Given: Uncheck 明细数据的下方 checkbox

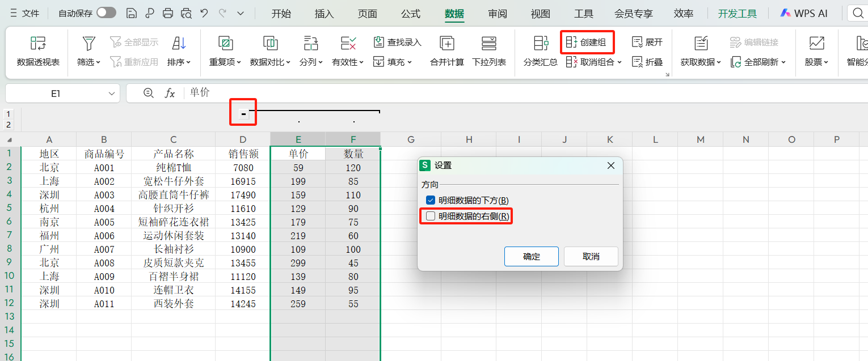Looking at the screenshot, I should click(431, 200).
